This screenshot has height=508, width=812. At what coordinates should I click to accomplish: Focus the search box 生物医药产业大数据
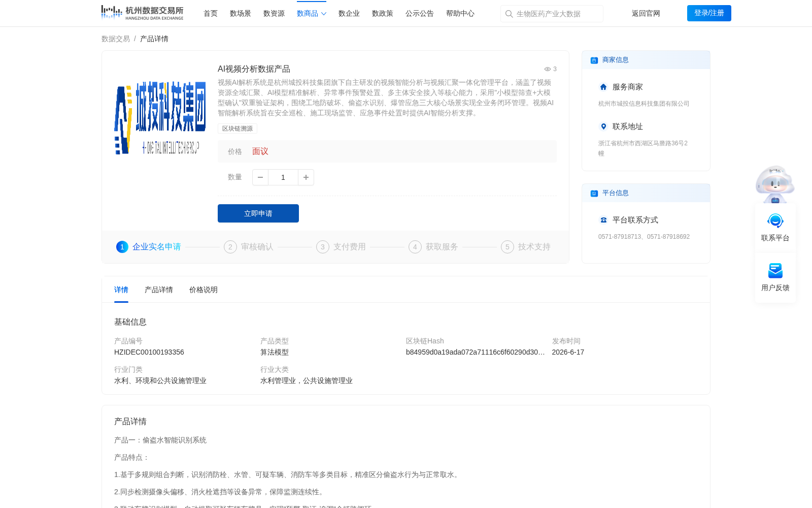[552, 14]
